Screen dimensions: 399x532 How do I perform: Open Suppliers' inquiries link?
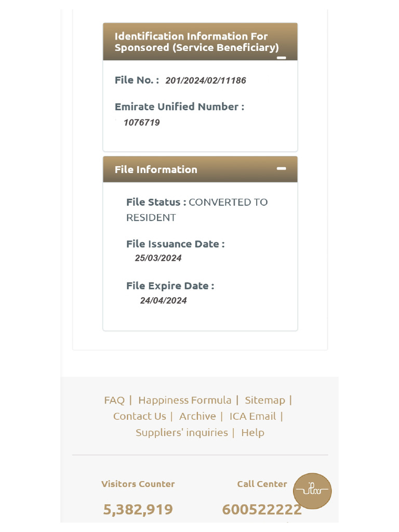click(x=182, y=432)
